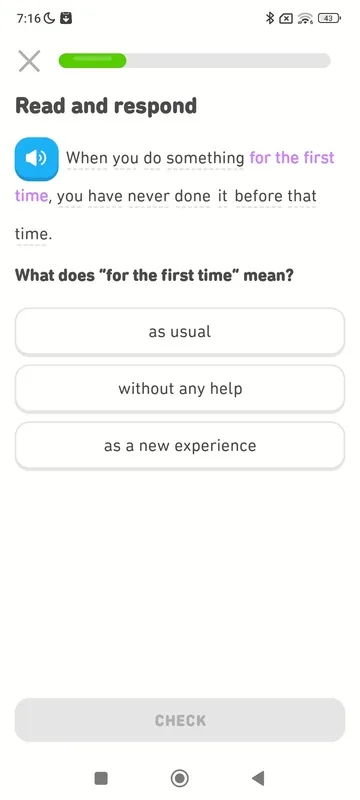Tap the Bluetooth icon in status bar
Screen dimensions: 360x800
tap(270, 18)
